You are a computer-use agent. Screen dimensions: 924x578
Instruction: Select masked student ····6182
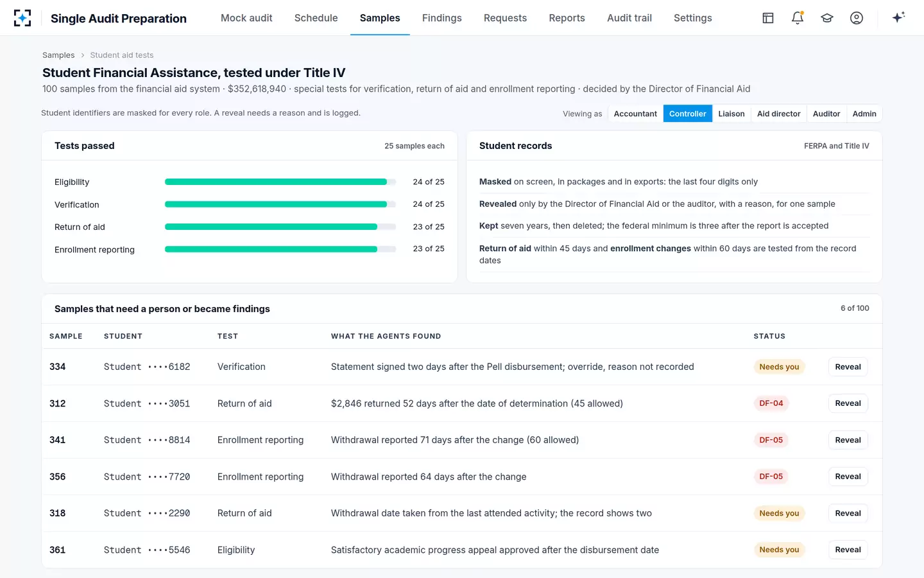pos(147,367)
